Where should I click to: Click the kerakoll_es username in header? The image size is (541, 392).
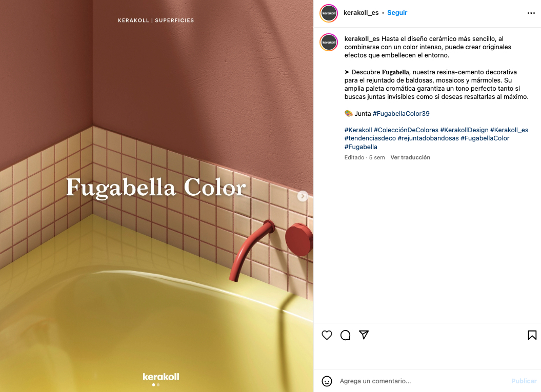361,13
